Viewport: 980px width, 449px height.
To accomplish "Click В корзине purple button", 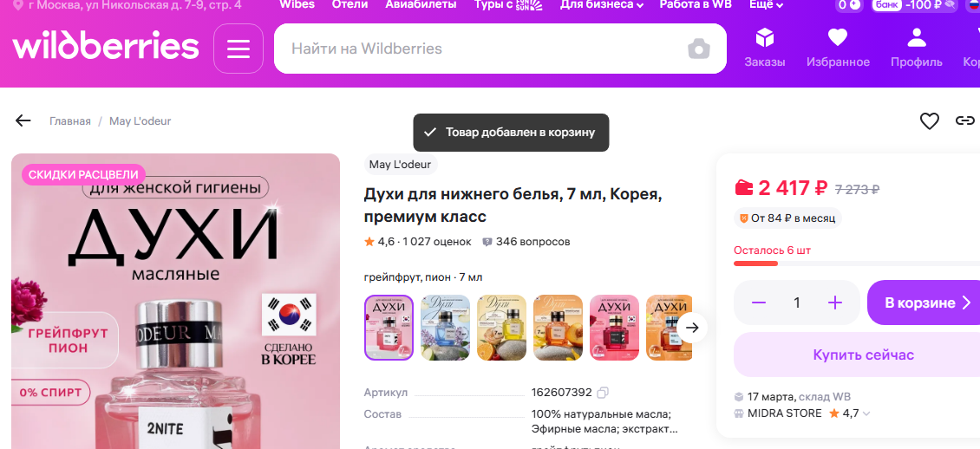I will tap(924, 303).
